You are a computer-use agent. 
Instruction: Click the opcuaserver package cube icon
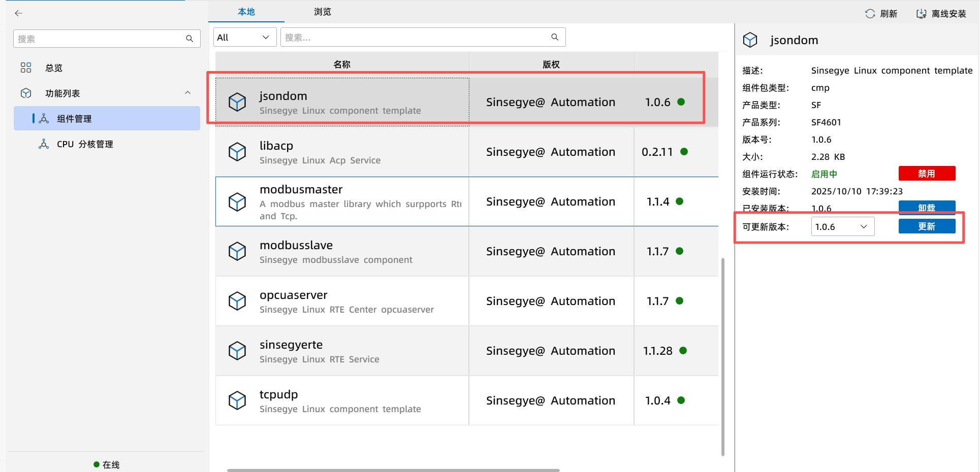[x=237, y=301]
